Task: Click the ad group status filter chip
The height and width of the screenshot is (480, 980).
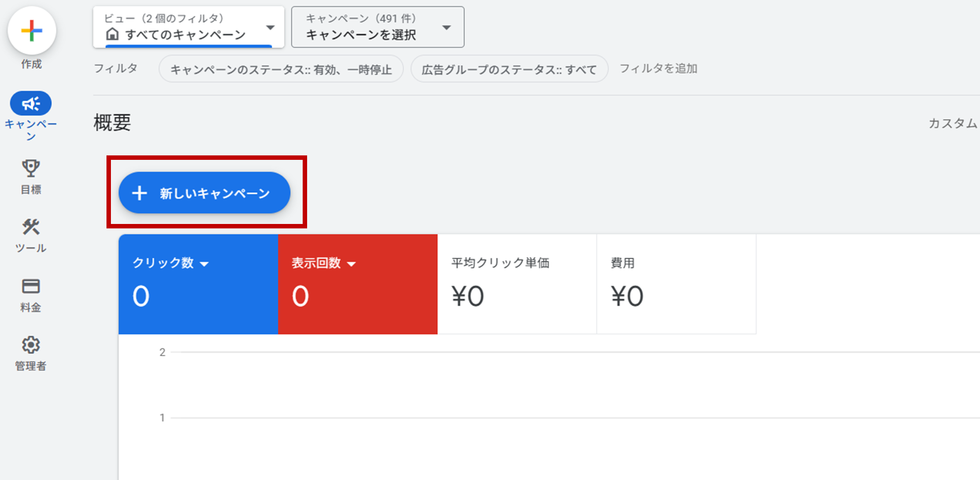Action: [x=509, y=70]
